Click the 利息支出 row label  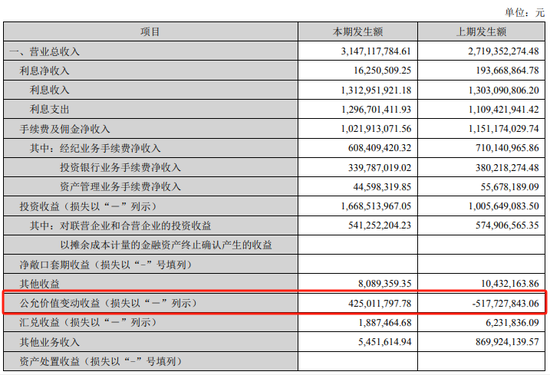(x=49, y=109)
